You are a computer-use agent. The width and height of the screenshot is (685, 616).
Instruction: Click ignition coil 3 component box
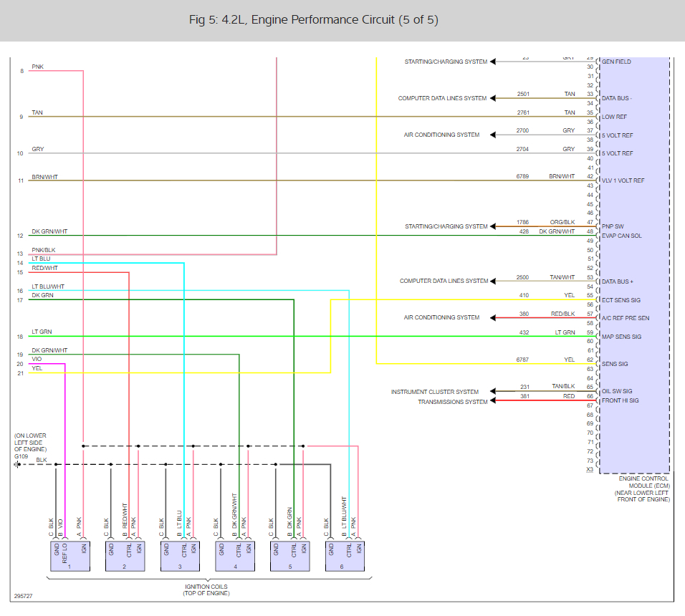[180, 556]
